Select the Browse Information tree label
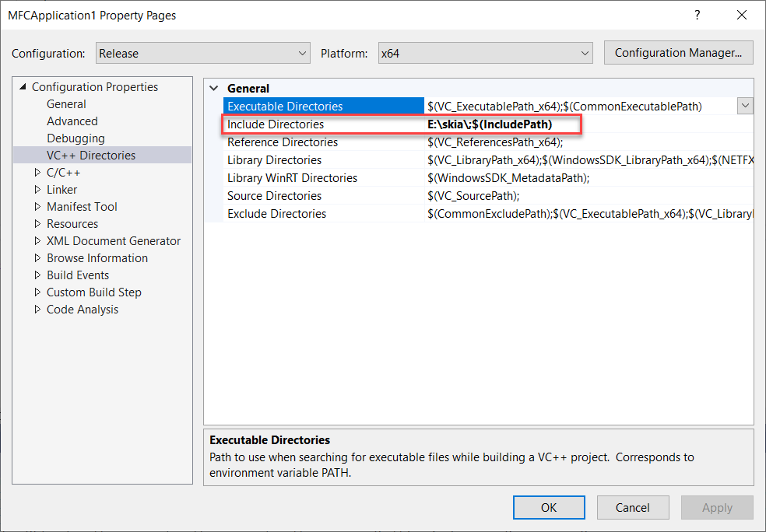 pos(97,257)
